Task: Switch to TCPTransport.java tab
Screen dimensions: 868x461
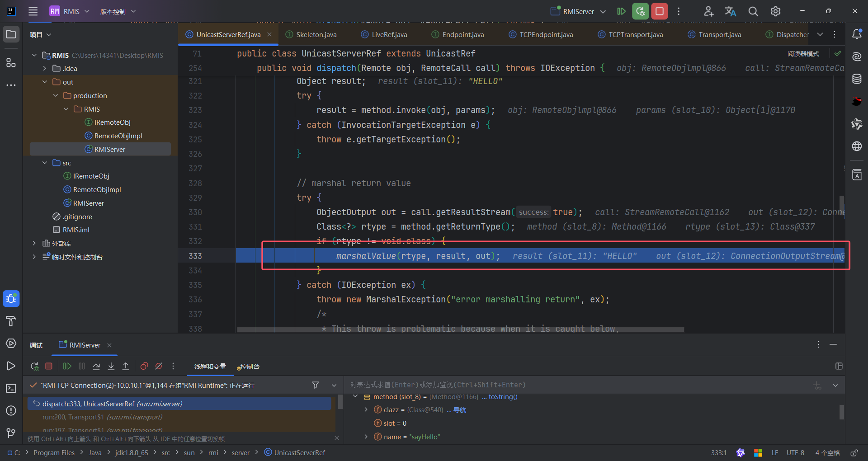Action: point(631,34)
